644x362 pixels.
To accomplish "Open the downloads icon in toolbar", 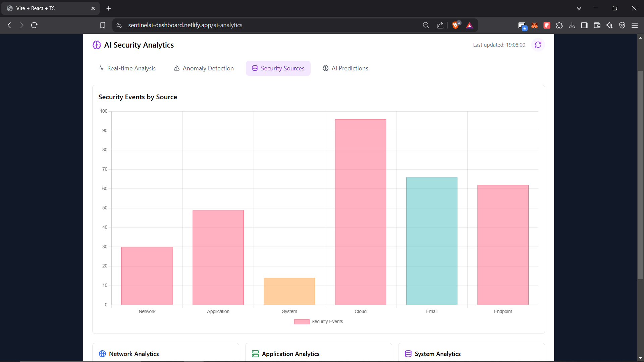I will click(x=572, y=25).
